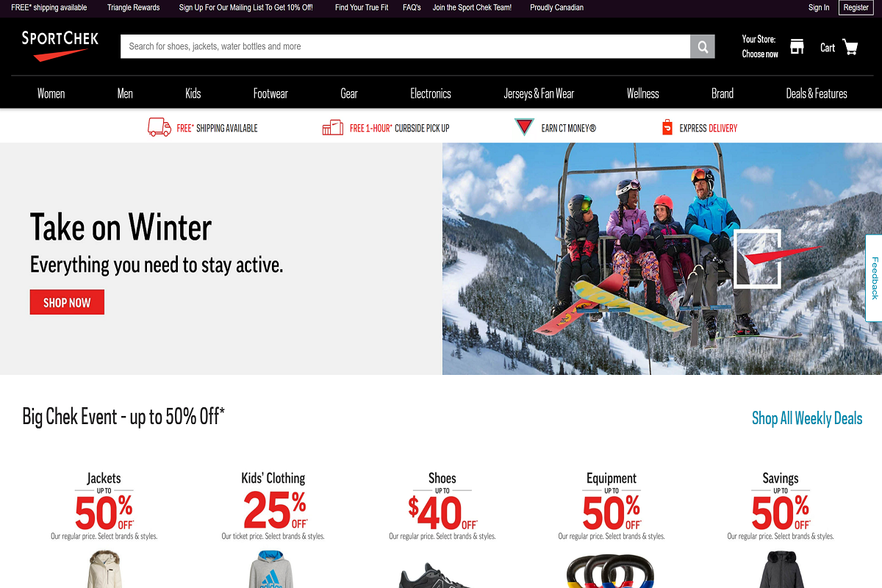Viewport: 882px width, 588px height.
Task: Open the Sign In link
Action: pyautogui.click(x=819, y=7)
